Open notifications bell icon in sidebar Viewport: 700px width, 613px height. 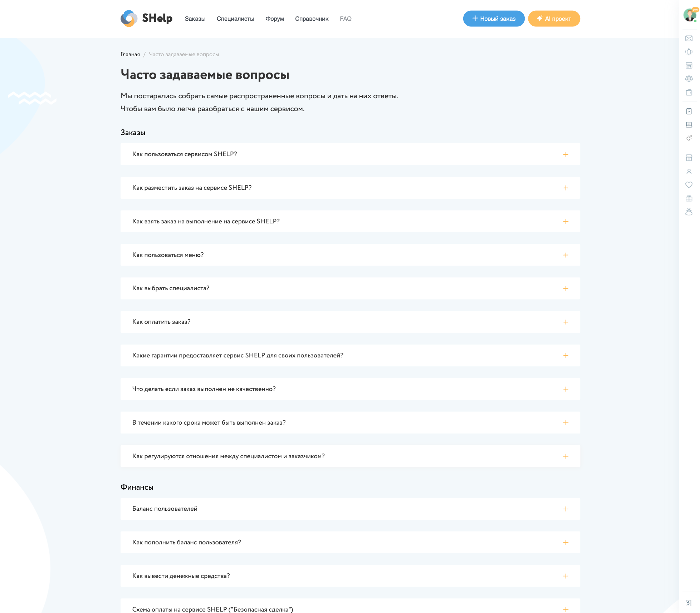point(689,52)
